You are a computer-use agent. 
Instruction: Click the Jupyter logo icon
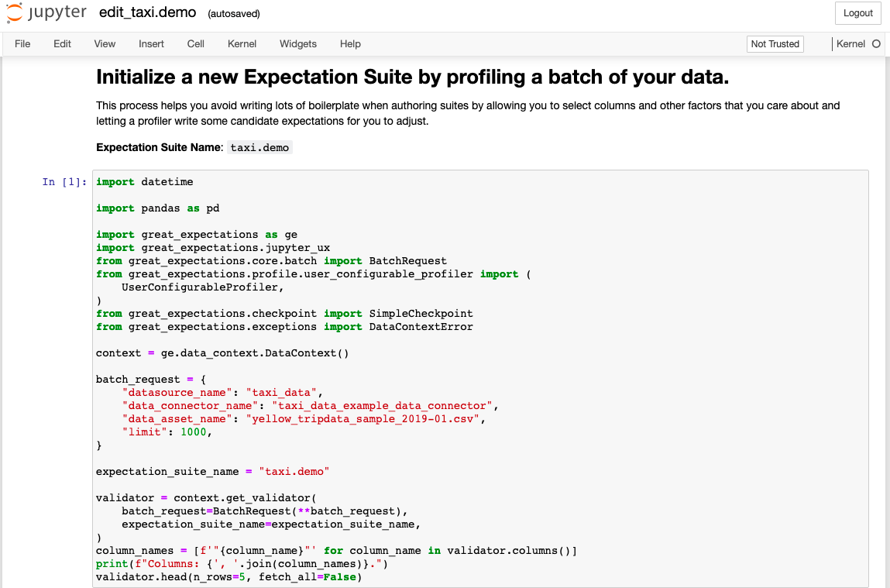(14, 13)
